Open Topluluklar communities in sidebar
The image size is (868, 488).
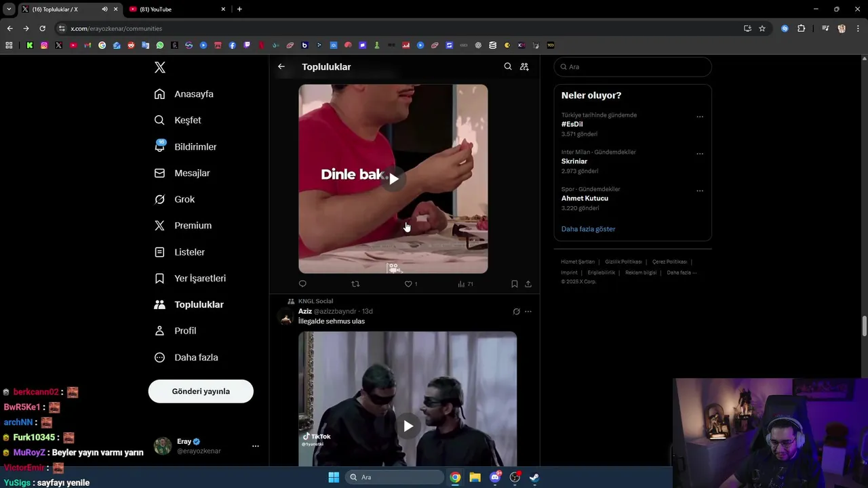189,304
